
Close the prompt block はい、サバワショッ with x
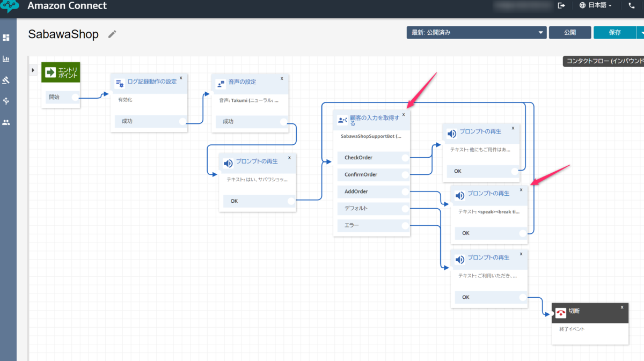coord(289,158)
